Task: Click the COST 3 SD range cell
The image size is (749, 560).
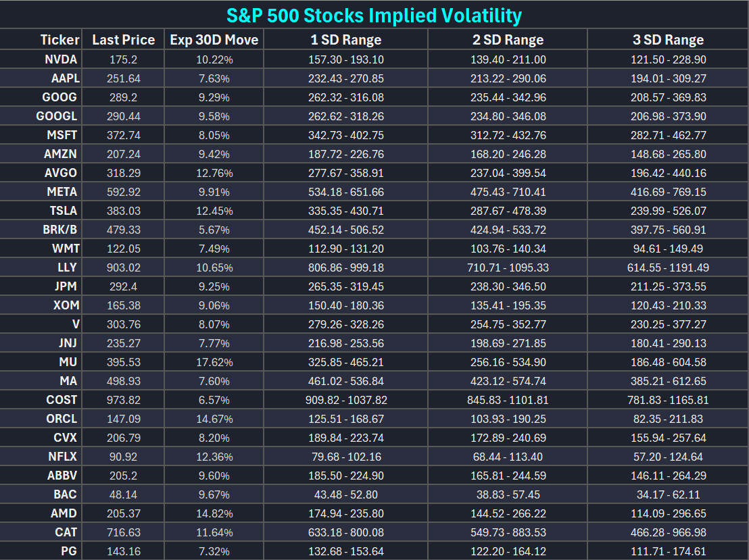Action: pyautogui.click(x=668, y=400)
